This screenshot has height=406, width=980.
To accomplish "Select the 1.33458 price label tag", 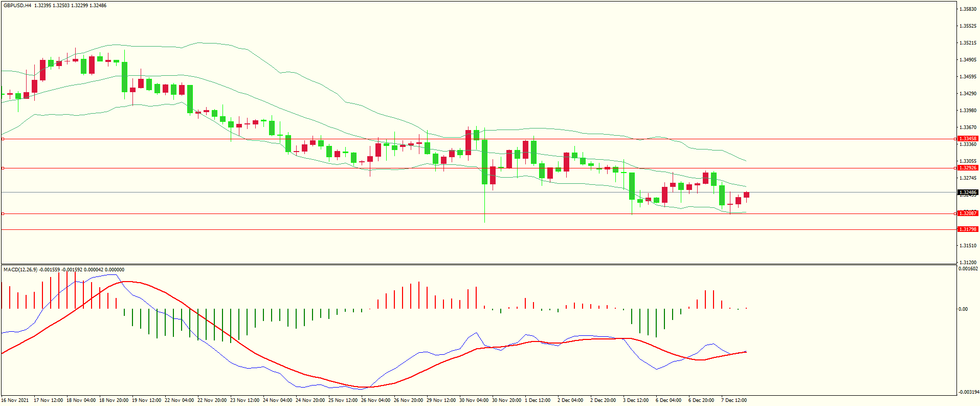I will [x=967, y=139].
